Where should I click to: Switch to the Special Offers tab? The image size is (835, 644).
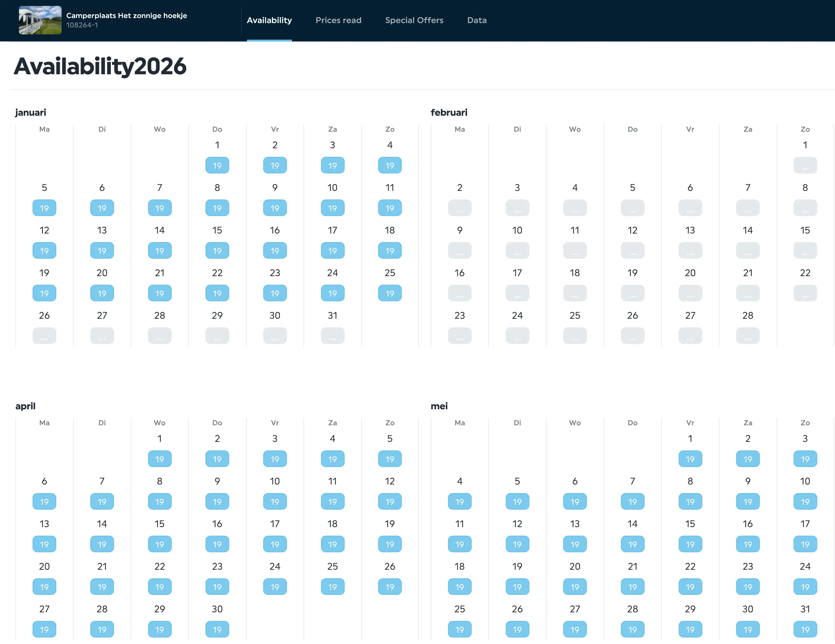pyautogui.click(x=414, y=20)
